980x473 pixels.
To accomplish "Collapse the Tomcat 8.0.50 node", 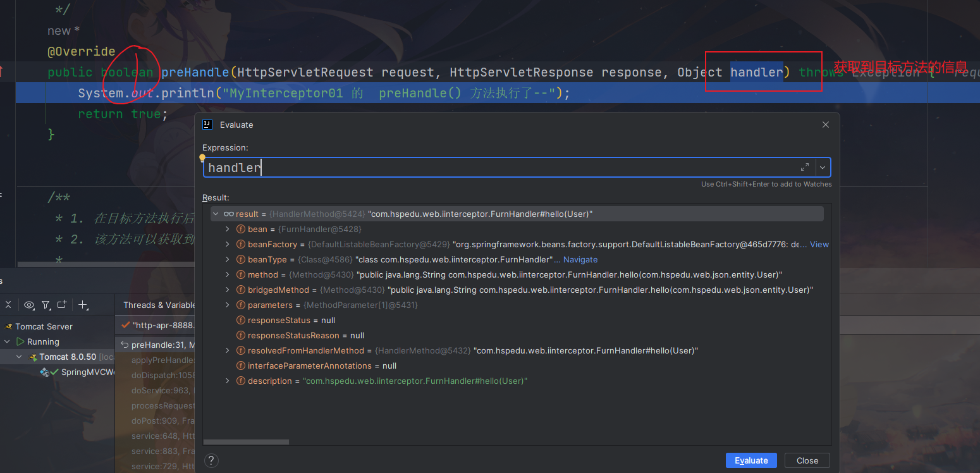I will [x=19, y=357].
